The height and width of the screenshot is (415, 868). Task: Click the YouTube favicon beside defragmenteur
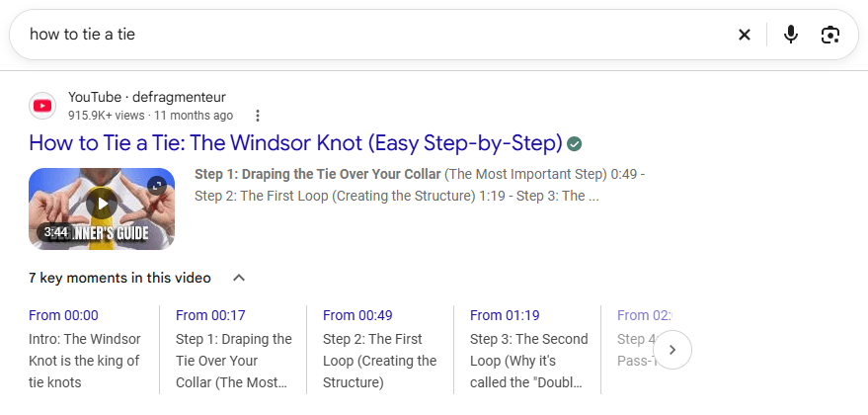(x=42, y=106)
